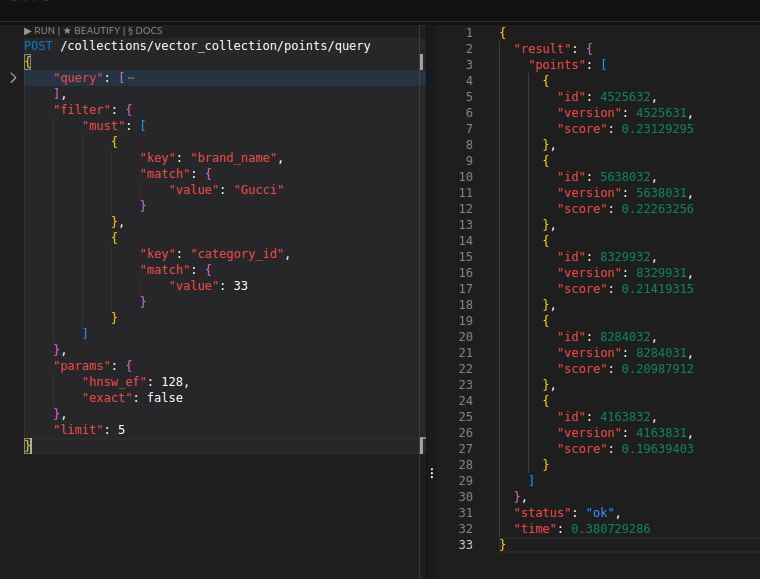The image size is (760, 579).
Task: Click the limit value 5
Action: 121,430
